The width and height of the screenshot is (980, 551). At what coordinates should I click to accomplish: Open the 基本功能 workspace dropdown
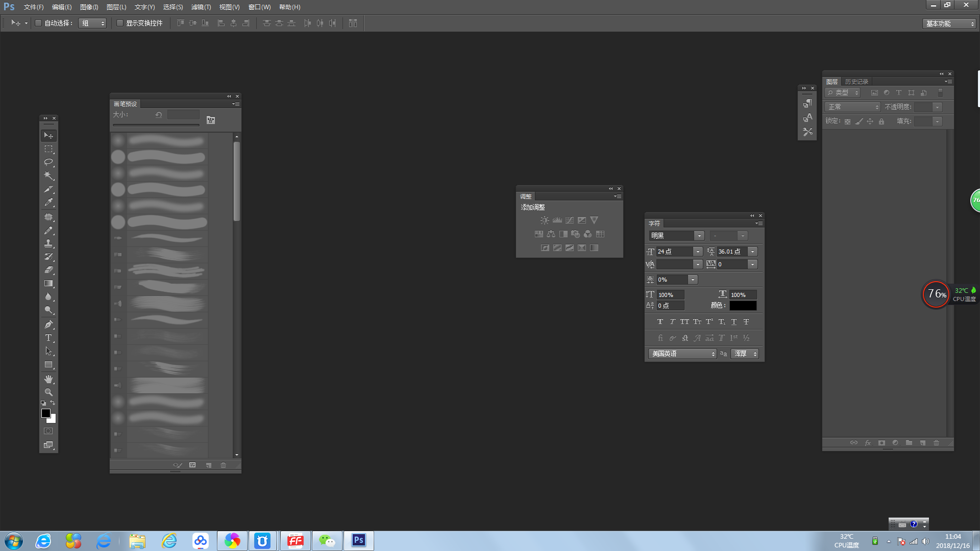click(949, 23)
